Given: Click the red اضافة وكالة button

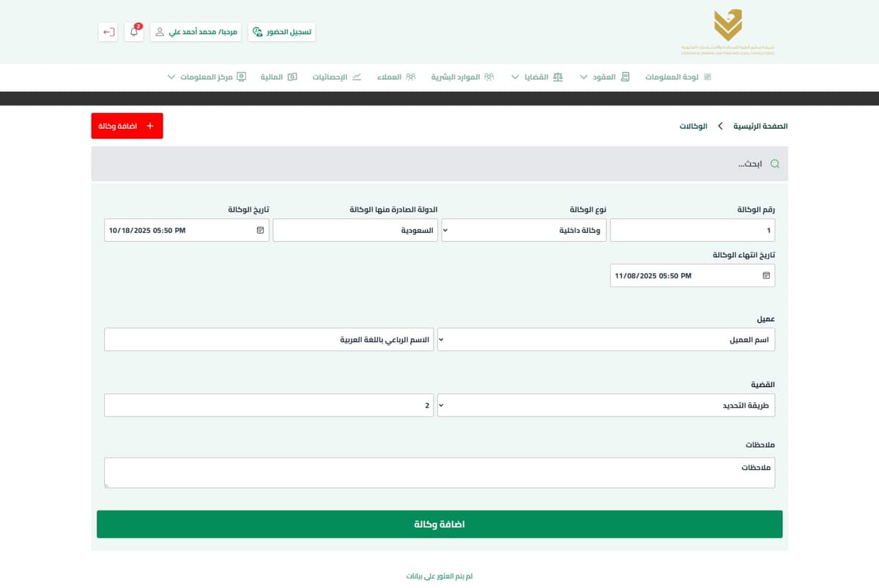Looking at the screenshot, I should (127, 126).
